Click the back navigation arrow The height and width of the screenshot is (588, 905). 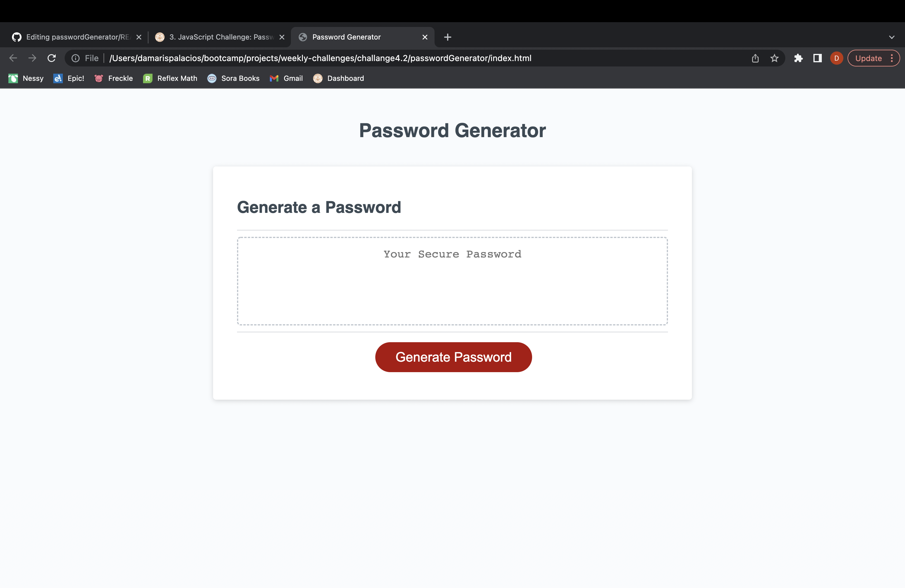click(13, 58)
